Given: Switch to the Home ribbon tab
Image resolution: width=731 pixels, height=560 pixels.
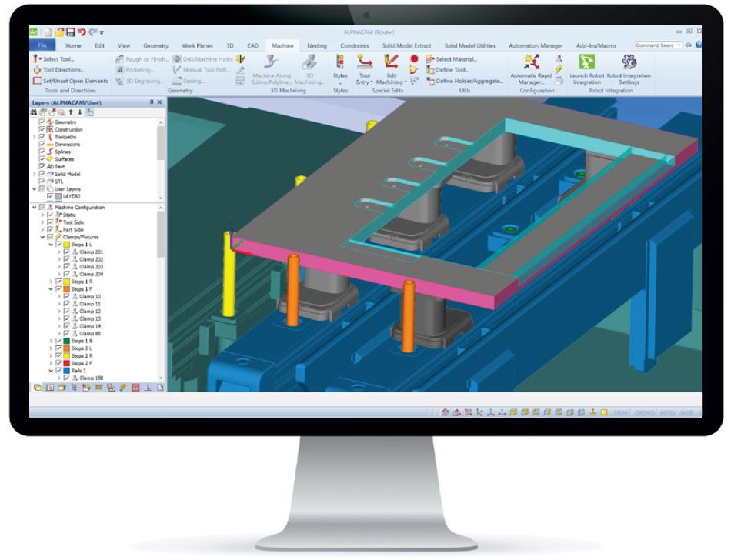Looking at the screenshot, I should click(73, 45).
